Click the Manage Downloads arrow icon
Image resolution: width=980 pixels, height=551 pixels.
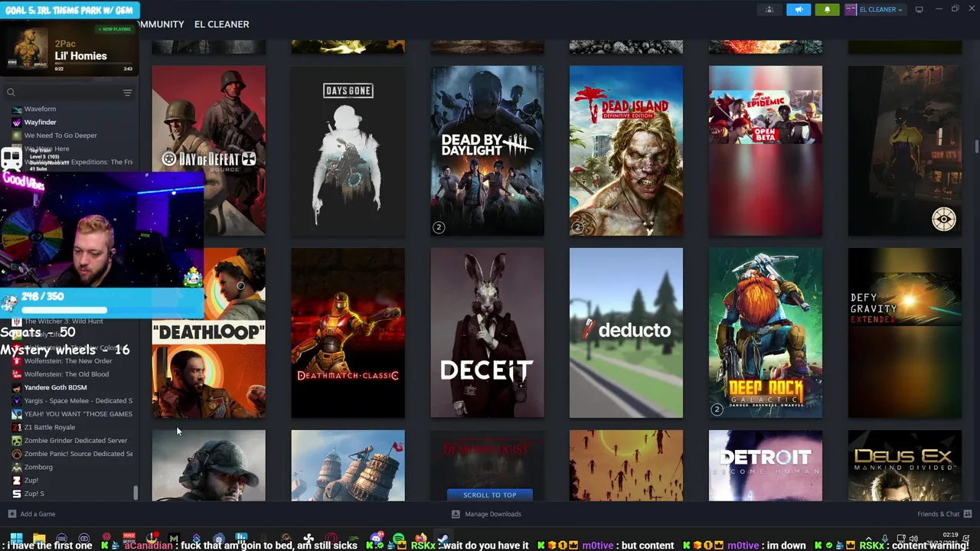click(x=456, y=514)
